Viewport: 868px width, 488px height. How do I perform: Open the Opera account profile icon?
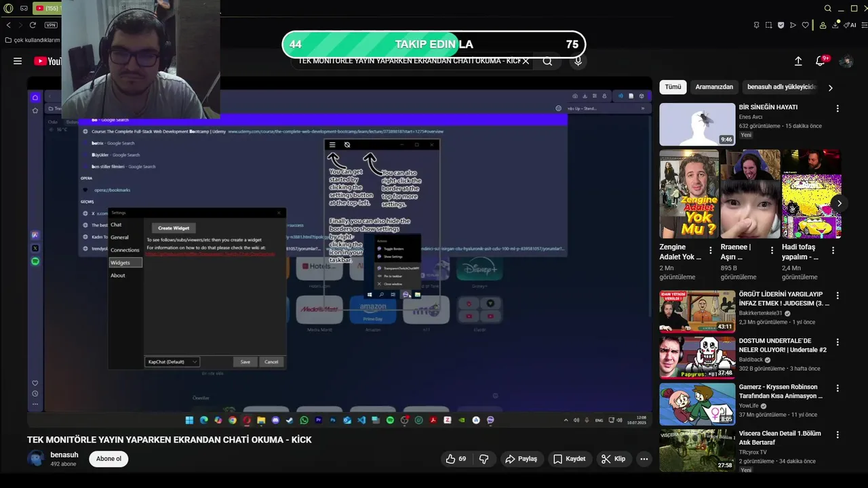click(x=823, y=25)
